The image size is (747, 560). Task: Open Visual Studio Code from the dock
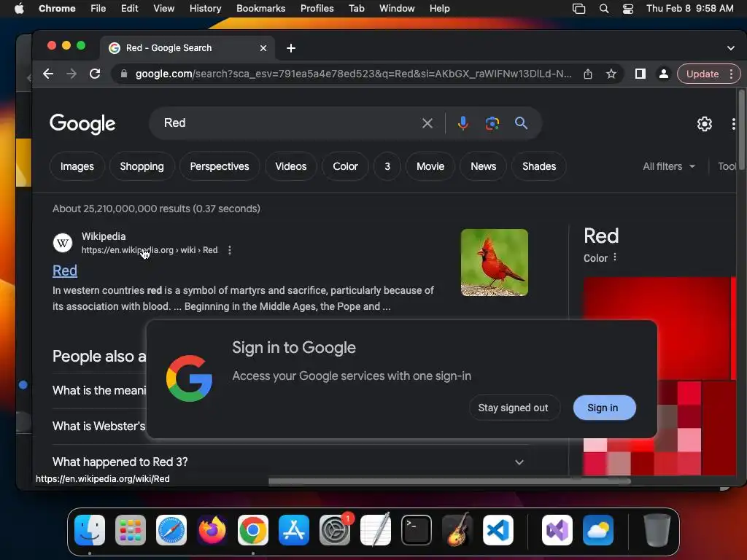pyautogui.click(x=498, y=530)
